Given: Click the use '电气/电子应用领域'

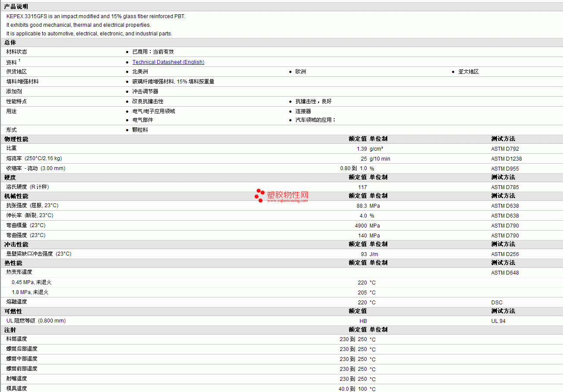Looking at the screenshot, I should coord(154,111).
